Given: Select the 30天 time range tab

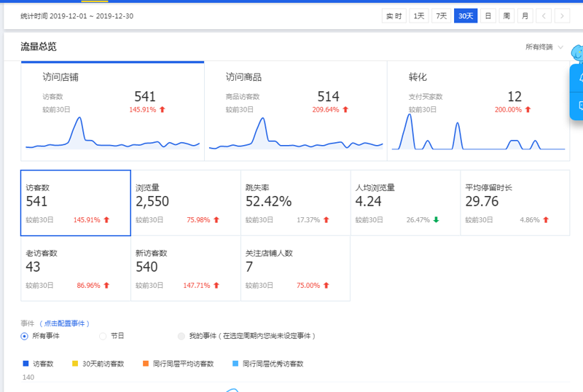Looking at the screenshot, I should (466, 16).
